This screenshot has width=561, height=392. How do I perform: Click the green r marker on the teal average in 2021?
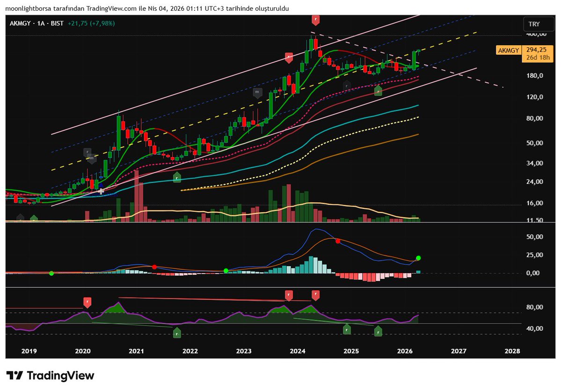point(177,177)
